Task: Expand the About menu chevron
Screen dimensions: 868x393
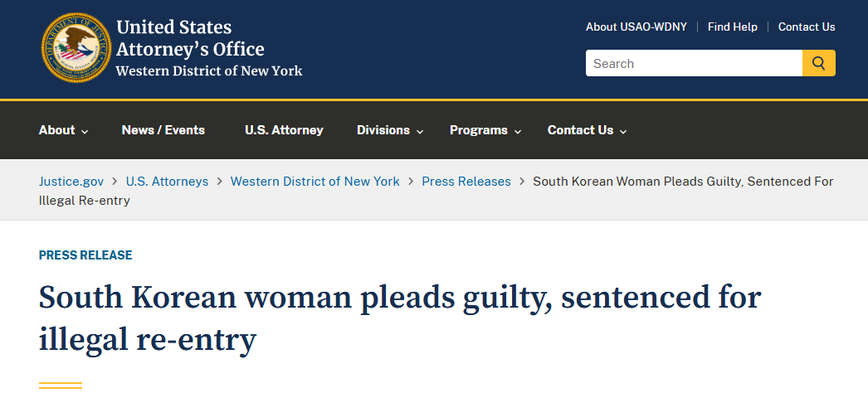Action: click(85, 132)
